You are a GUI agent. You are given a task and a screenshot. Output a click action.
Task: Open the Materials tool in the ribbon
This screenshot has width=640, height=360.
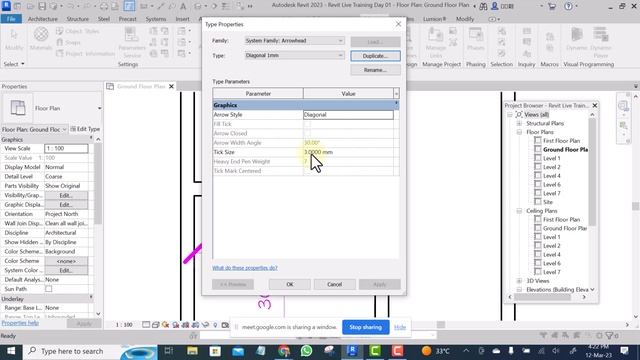click(x=41, y=39)
